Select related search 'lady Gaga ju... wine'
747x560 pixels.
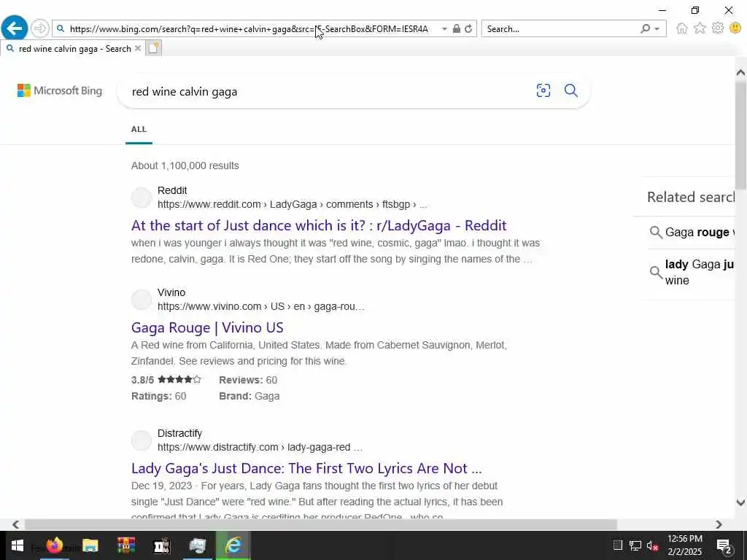[692, 273]
